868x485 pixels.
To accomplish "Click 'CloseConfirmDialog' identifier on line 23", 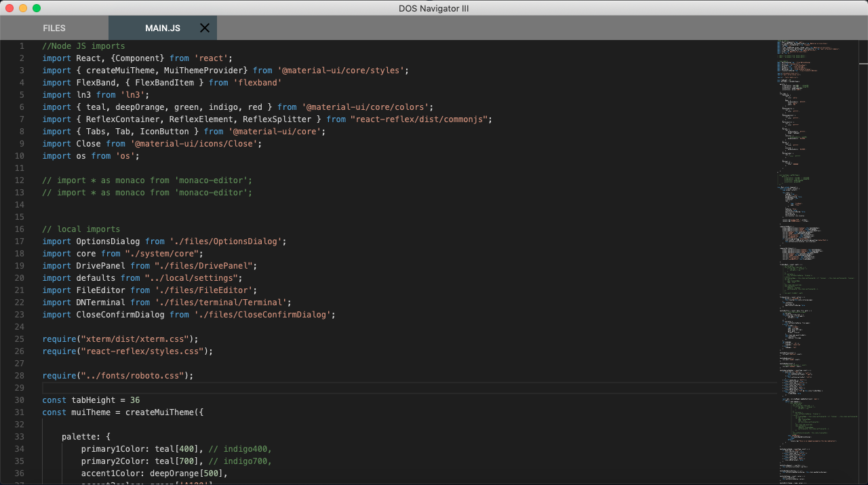I will tap(121, 315).
